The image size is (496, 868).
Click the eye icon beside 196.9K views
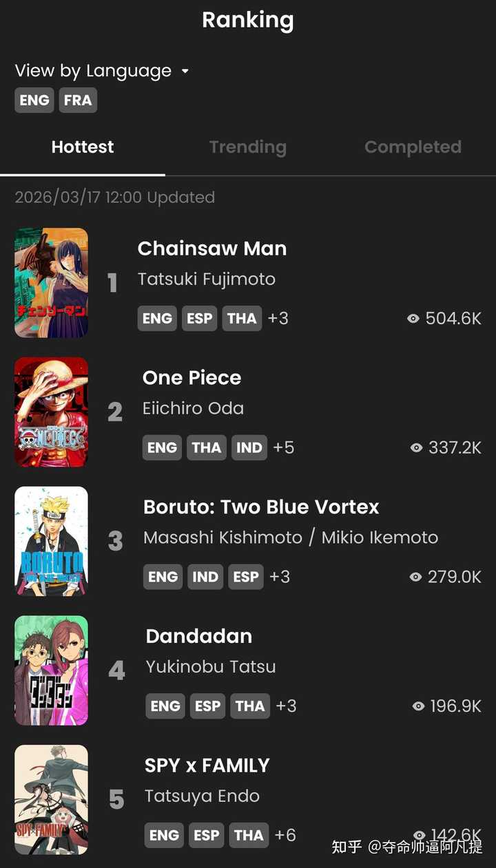point(418,706)
